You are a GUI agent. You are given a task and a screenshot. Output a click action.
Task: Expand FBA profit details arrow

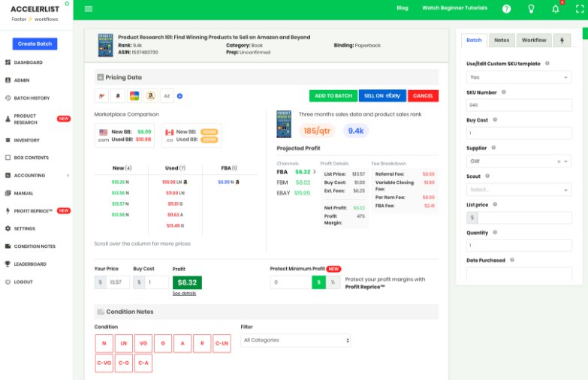[314, 172]
